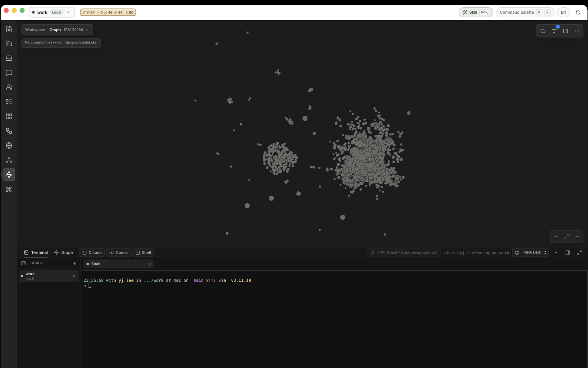588x368 pixels.
Task: Open the globe icon in sidebar
Action: (9, 145)
